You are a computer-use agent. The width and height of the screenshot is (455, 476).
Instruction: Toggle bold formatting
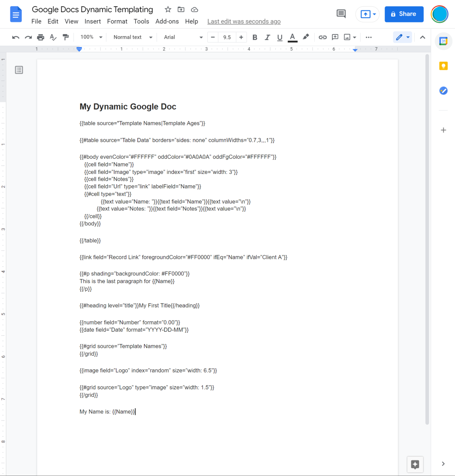(255, 37)
